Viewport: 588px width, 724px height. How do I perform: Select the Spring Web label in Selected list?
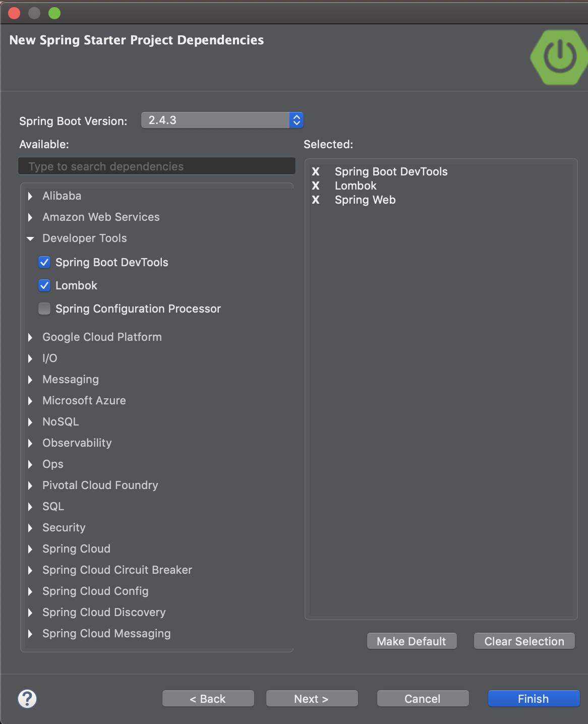365,200
